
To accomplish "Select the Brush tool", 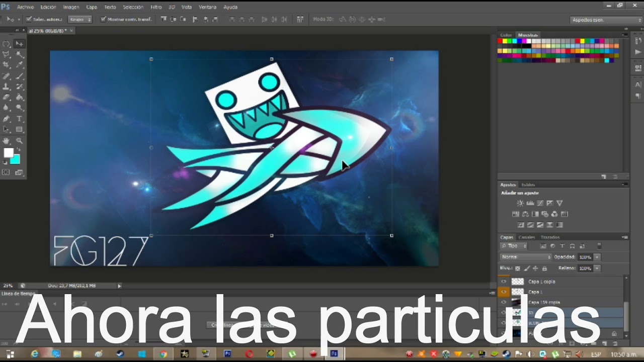I will pyautogui.click(x=20, y=76).
